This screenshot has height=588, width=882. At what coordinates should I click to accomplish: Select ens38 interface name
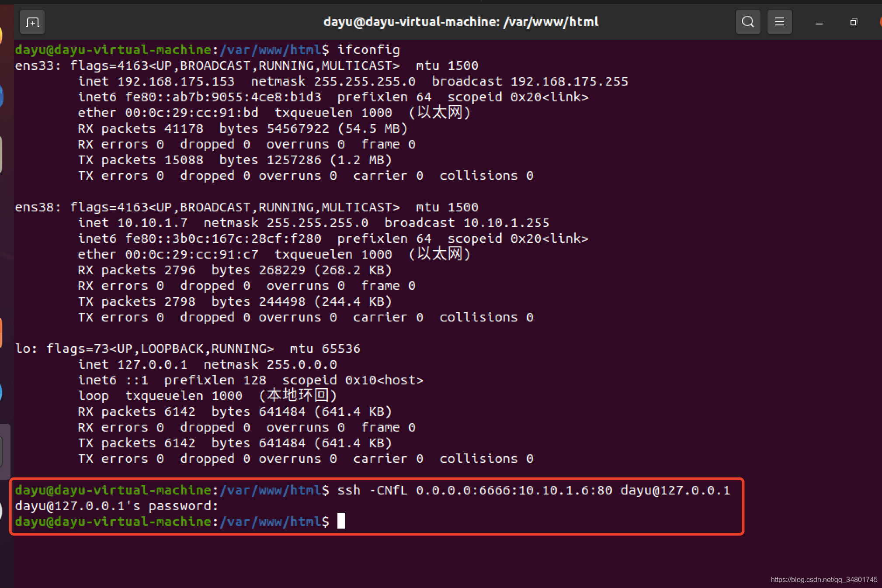coord(34,207)
